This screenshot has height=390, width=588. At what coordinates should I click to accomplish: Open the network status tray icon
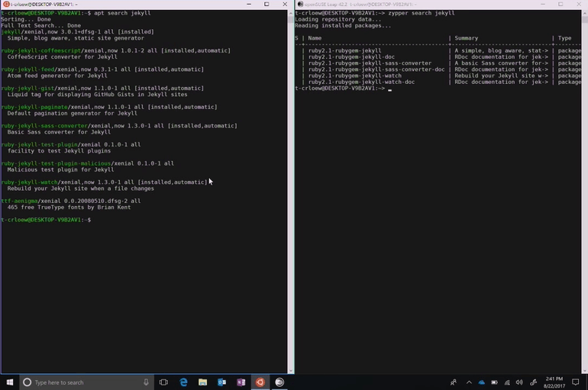(x=506, y=382)
